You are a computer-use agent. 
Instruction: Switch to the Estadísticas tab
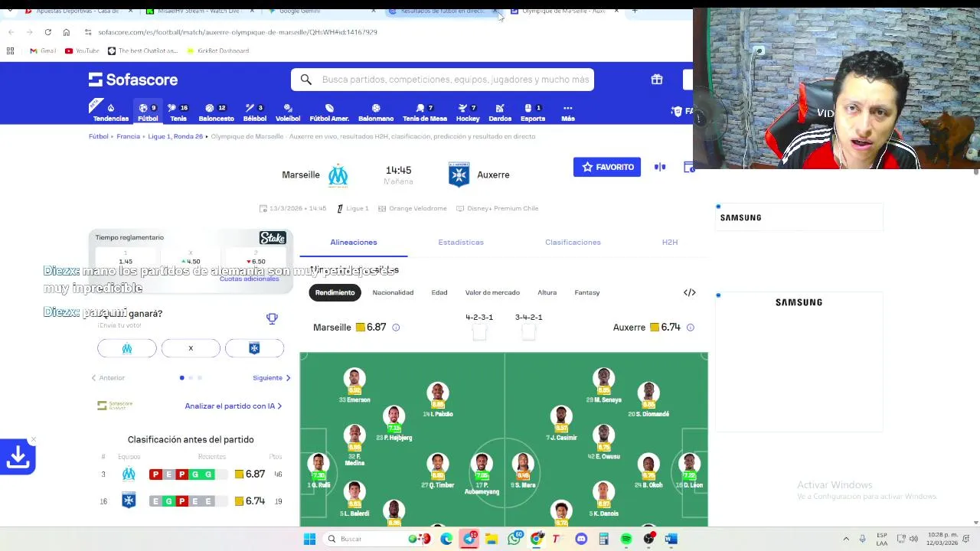click(461, 242)
